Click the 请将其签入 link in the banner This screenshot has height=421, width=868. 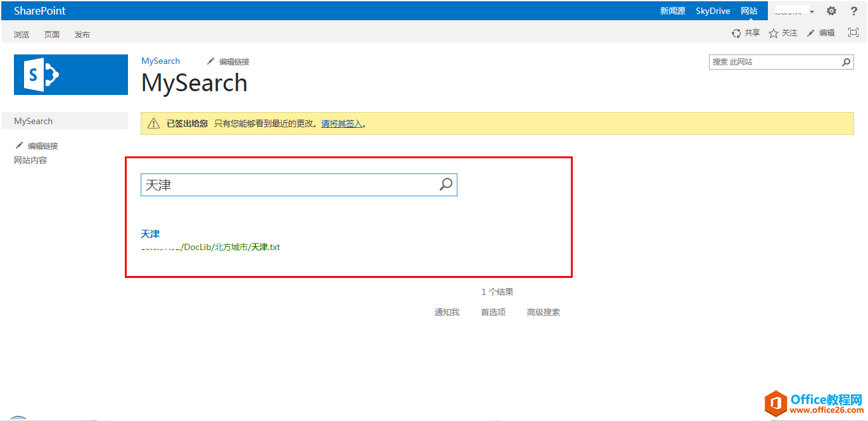tap(345, 123)
